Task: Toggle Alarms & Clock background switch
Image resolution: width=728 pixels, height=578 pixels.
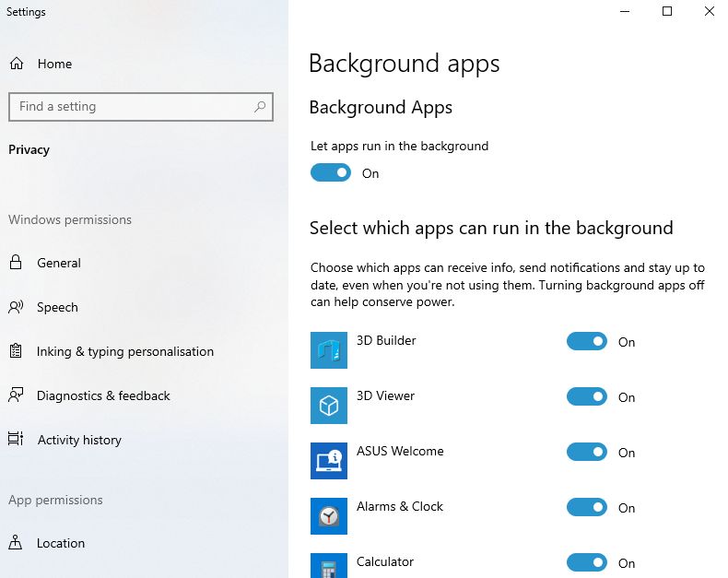Action: [x=587, y=507]
